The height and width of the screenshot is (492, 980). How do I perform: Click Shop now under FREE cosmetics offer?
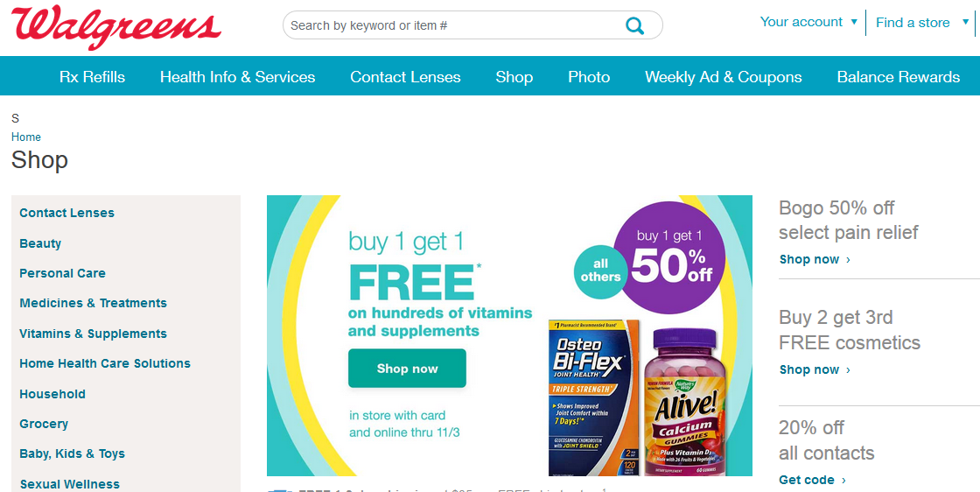[x=815, y=370]
